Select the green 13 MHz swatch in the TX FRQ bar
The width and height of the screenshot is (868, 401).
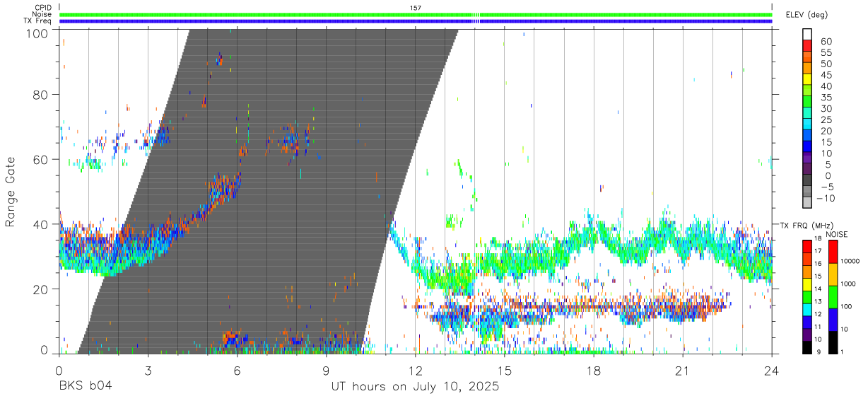pyautogui.click(x=807, y=297)
